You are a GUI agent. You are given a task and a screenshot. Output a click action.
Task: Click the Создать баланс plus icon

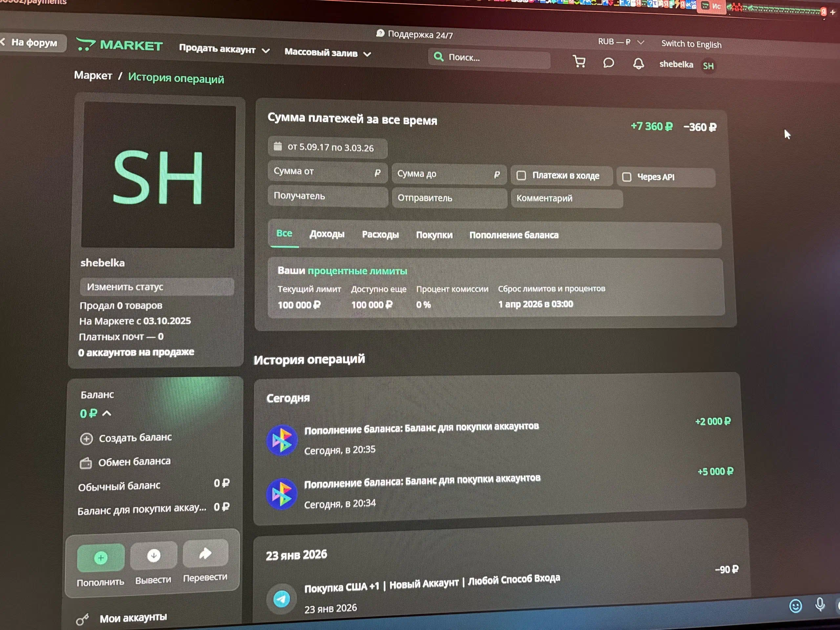(86, 439)
